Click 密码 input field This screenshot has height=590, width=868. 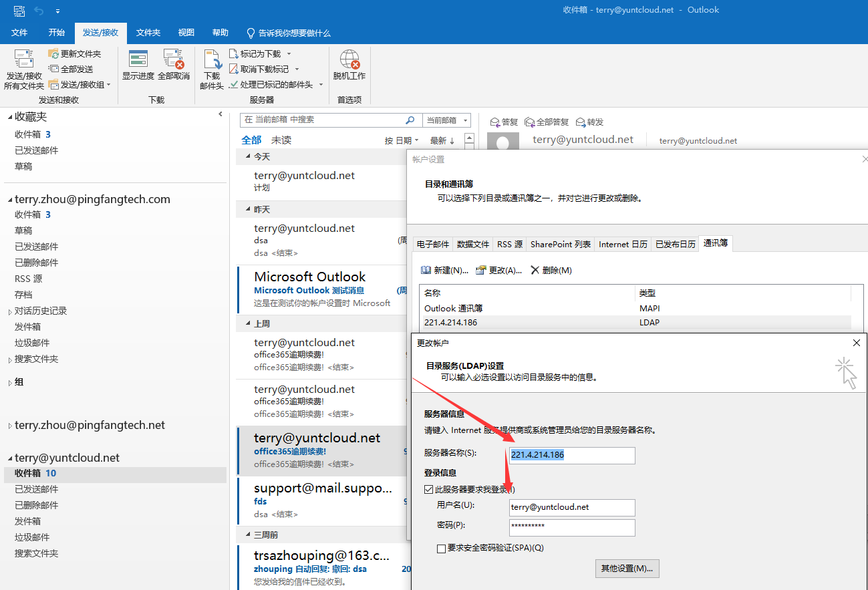[x=572, y=527]
